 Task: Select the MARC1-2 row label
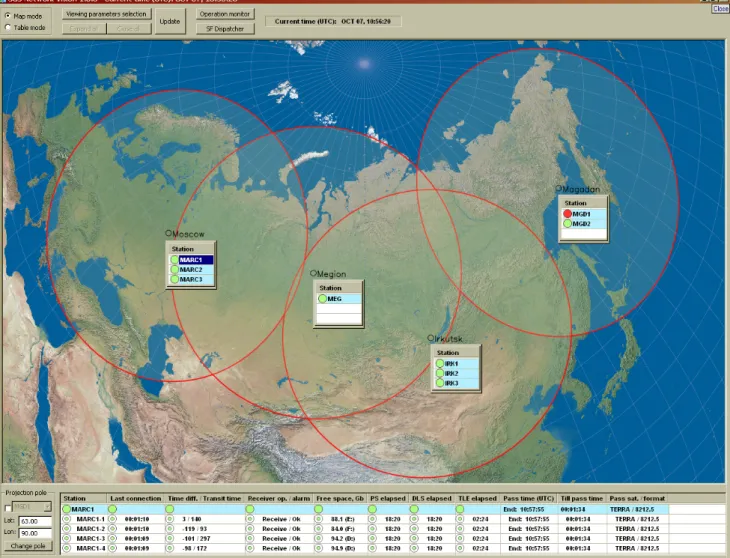click(90, 529)
